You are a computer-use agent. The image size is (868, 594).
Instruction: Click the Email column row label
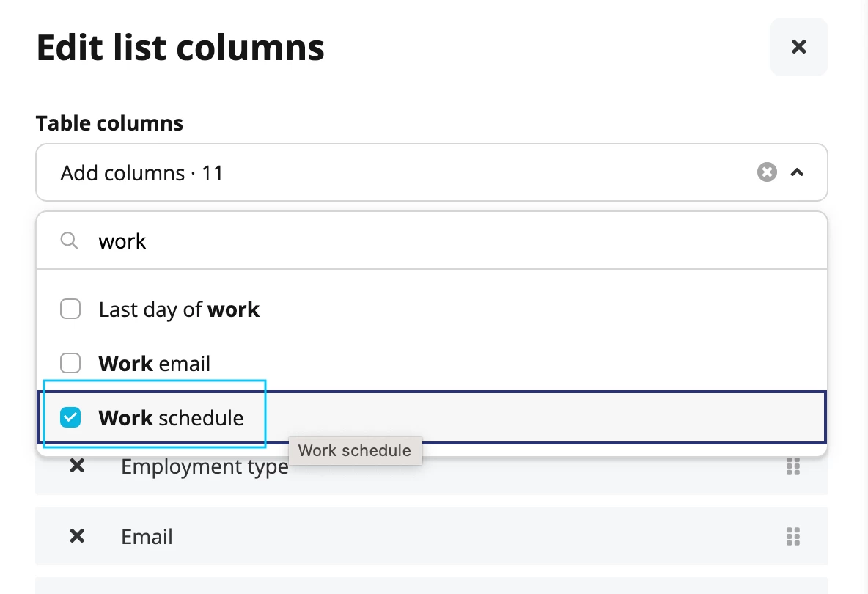click(147, 536)
